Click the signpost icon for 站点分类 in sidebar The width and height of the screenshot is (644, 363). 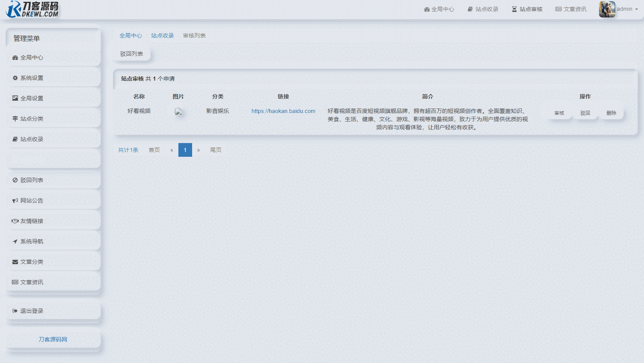click(x=15, y=119)
